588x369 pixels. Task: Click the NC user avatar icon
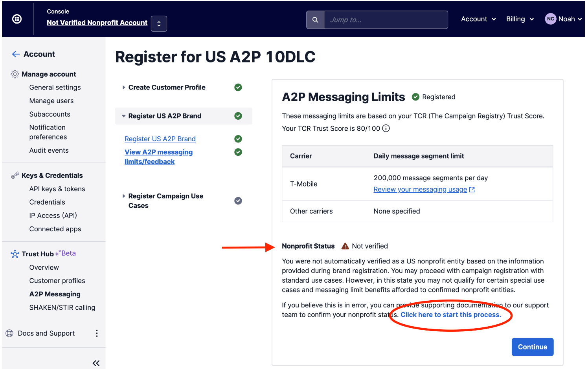pos(550,19)
